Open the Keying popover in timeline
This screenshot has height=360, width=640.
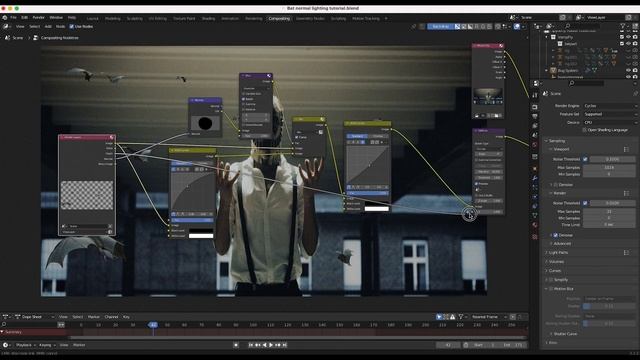coord(47,345)
